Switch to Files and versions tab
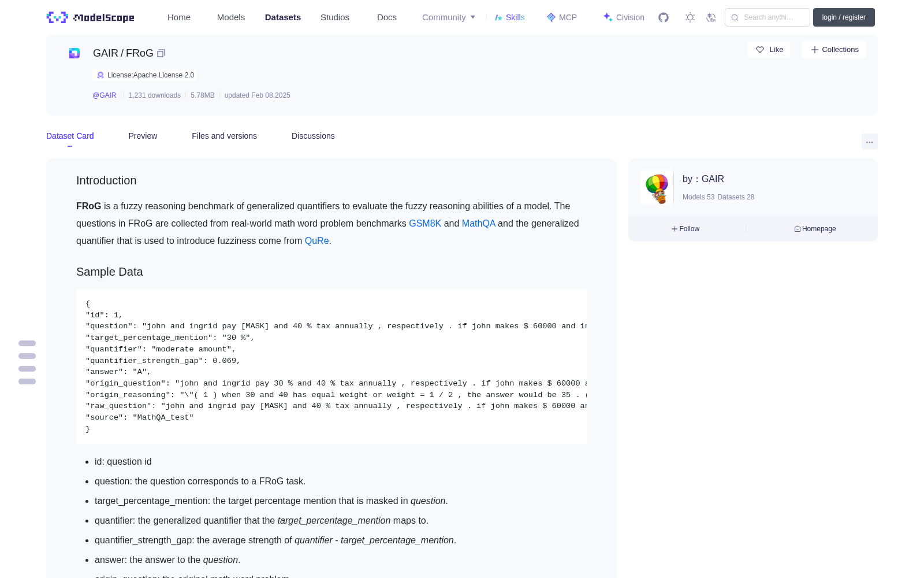The width and height of the screenshot is (924, 578). click(x=224, y=136)
